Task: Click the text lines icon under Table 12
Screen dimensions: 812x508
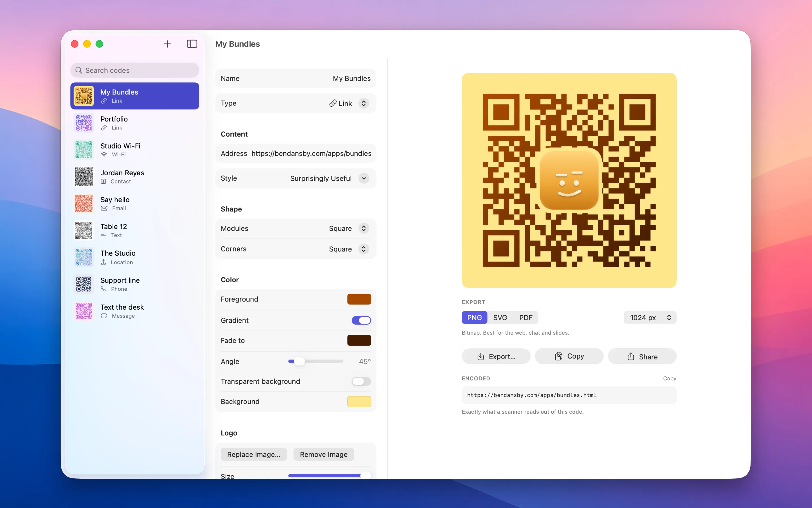Action: [x=104, y=235]
